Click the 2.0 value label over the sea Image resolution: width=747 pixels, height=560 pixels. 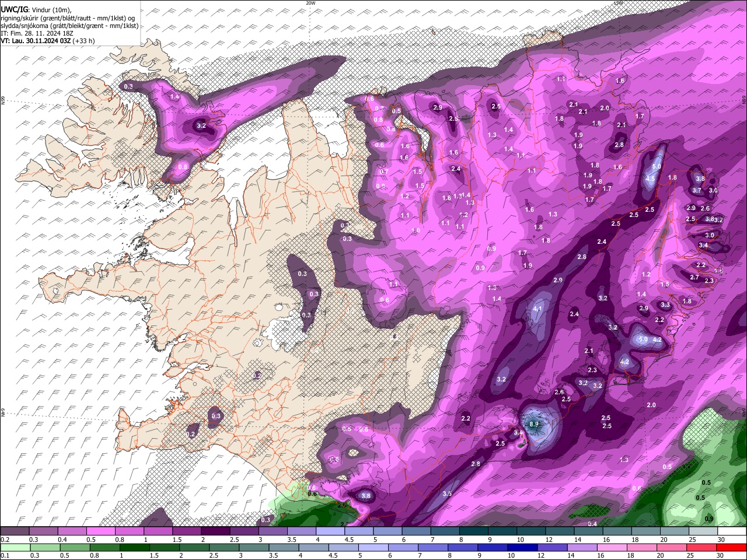point(651,405)
